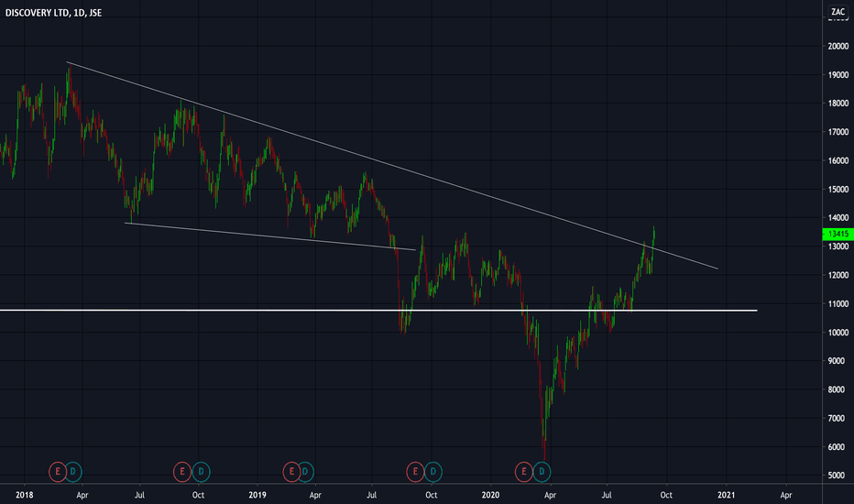The image size is (854, 504).
Task: Open the D dividend marker before October 2018
Action: 201,472
